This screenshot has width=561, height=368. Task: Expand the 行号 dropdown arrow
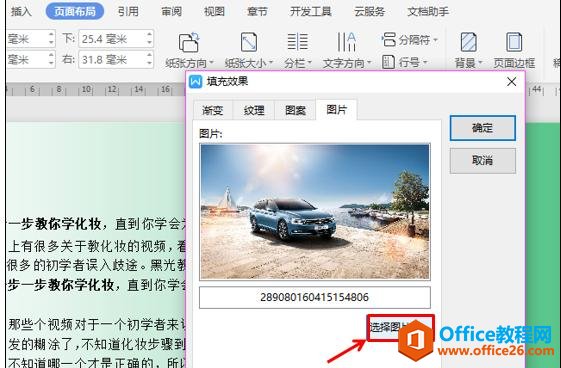pyautogui.click(x=425, y=63)
